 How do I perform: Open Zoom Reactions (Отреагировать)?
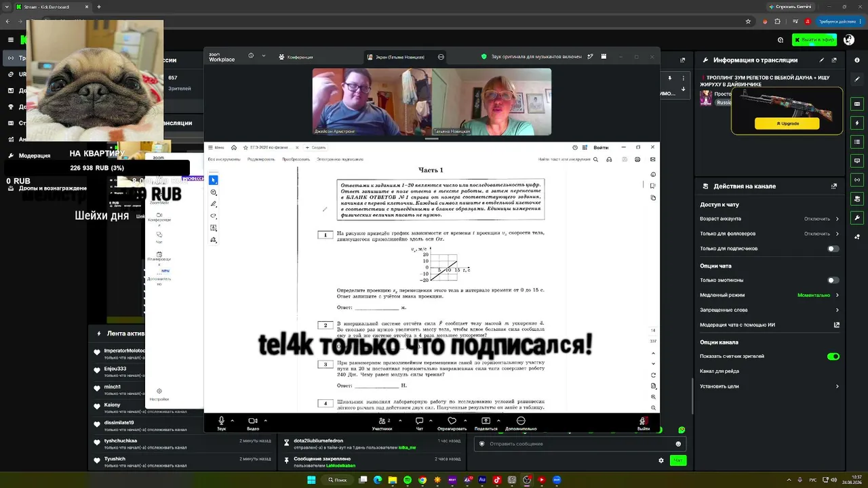[452, 424]
